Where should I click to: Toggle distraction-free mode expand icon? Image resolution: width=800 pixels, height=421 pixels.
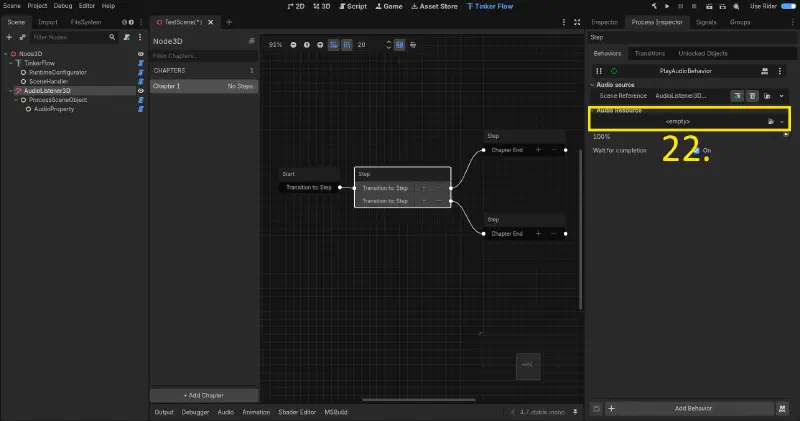click(x=577, y=22)
